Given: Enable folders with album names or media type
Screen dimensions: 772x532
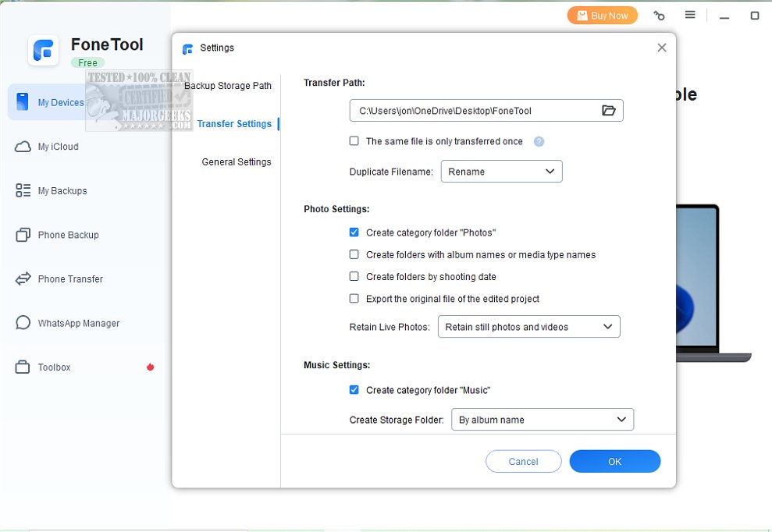Looking at the screenshot, I should point(354,254).
